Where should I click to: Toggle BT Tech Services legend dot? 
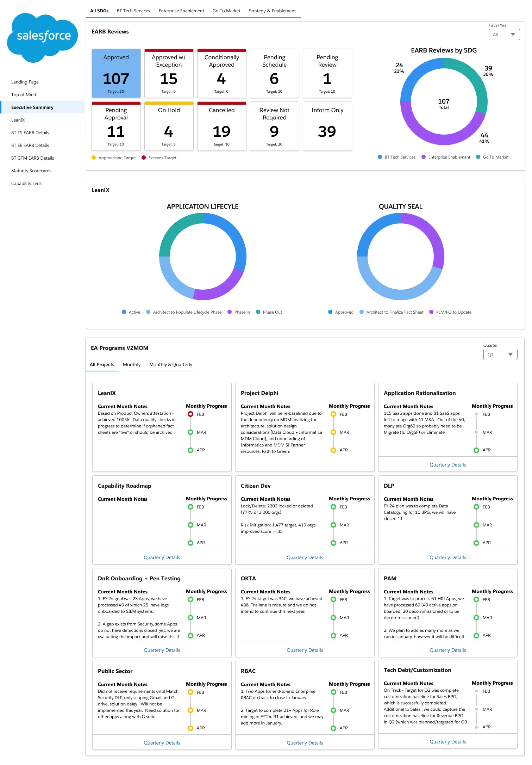[x=380, y=157]
